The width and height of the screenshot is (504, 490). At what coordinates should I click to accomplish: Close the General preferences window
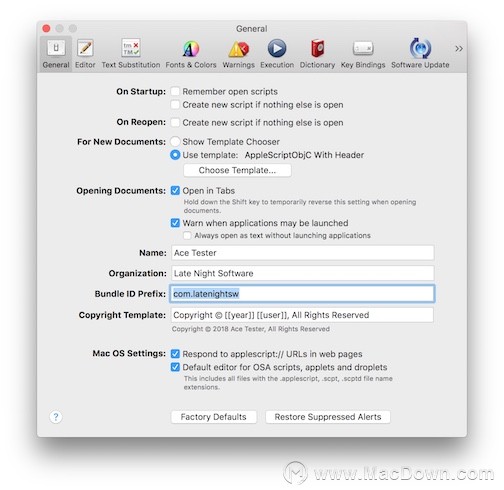[x=46, y=29]
